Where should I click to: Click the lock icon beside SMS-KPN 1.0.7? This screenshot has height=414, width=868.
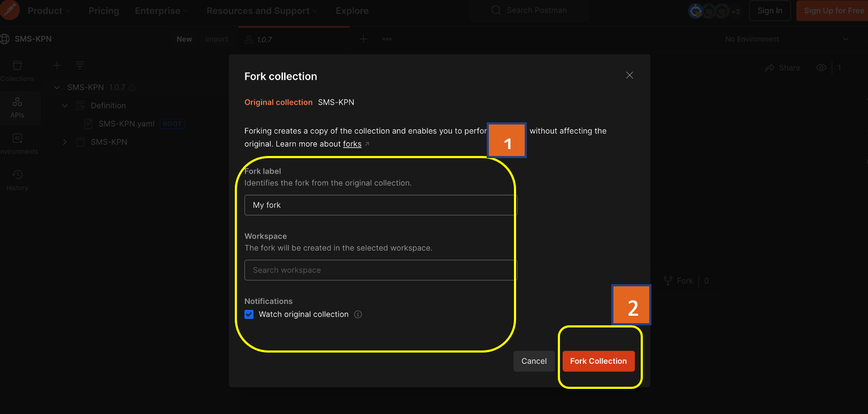click(132, 87)
